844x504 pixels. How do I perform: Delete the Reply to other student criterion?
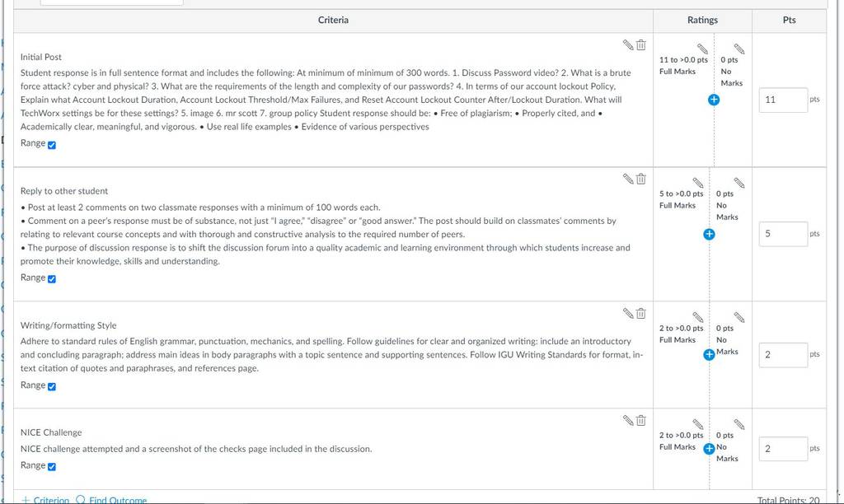(x=640, y=179)
